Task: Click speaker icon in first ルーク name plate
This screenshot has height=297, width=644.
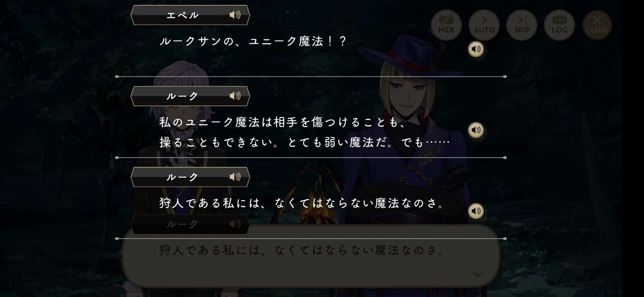Action: [235, 96]
